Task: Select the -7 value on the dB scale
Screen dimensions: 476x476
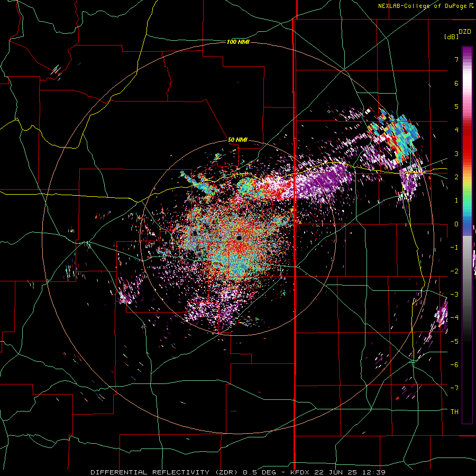Action: (x=454, y=388)
